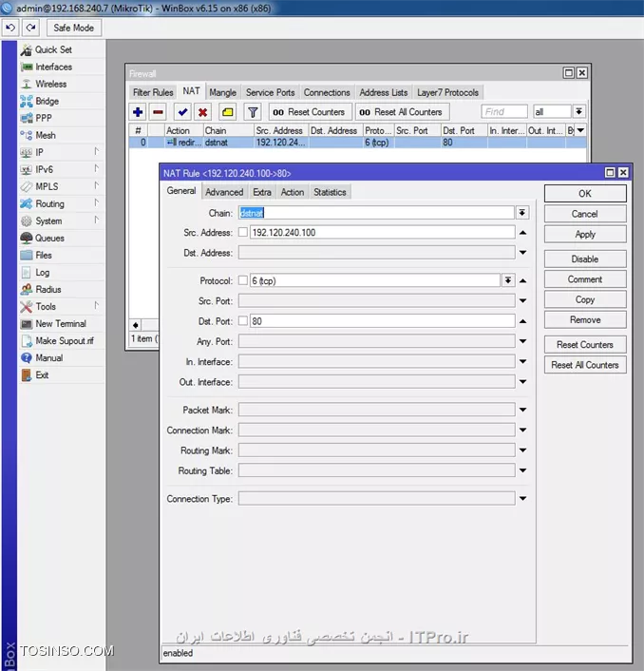Open the Chain dropdown list

tap(522, 213)
